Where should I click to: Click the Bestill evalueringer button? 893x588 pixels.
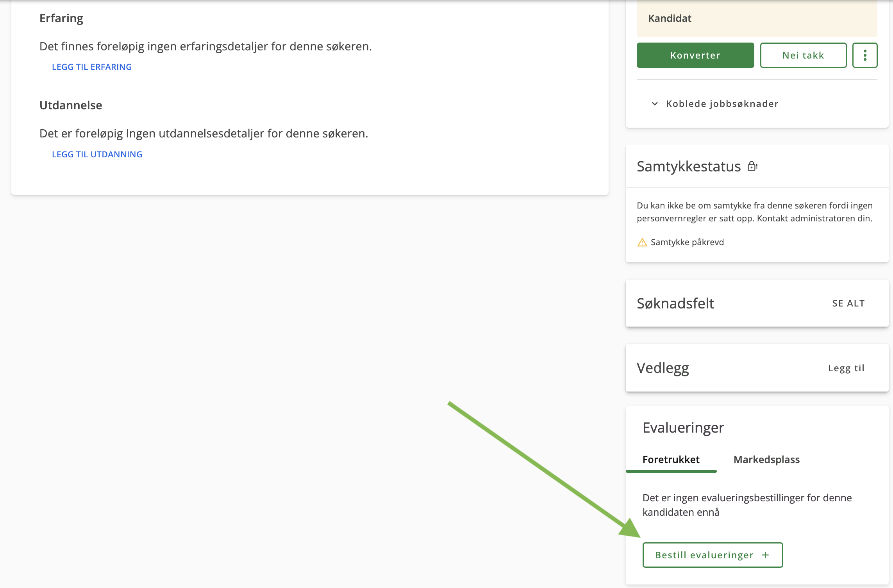click(x=713, y=555)
